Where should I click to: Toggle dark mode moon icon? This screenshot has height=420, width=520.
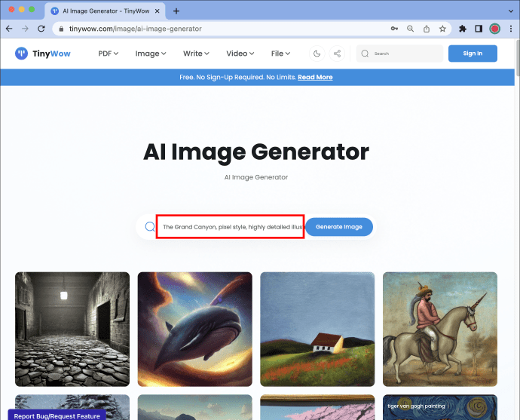click(x=317, y=54)
